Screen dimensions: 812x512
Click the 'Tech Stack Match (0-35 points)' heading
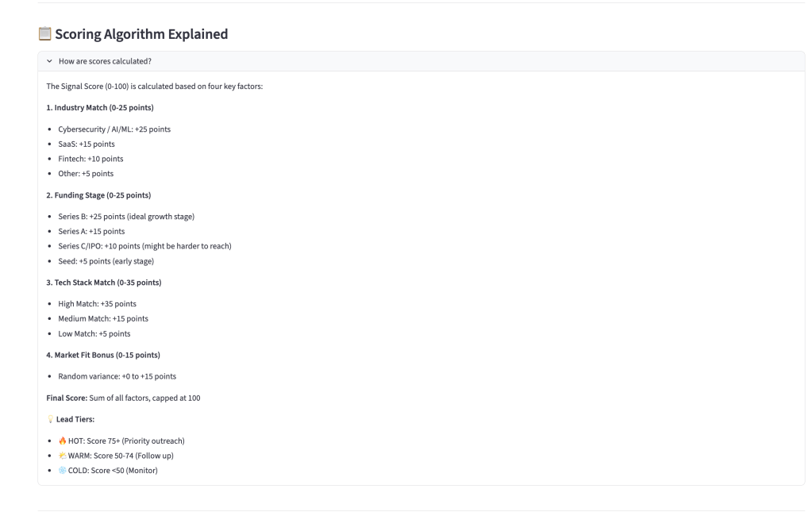[103, 282]
